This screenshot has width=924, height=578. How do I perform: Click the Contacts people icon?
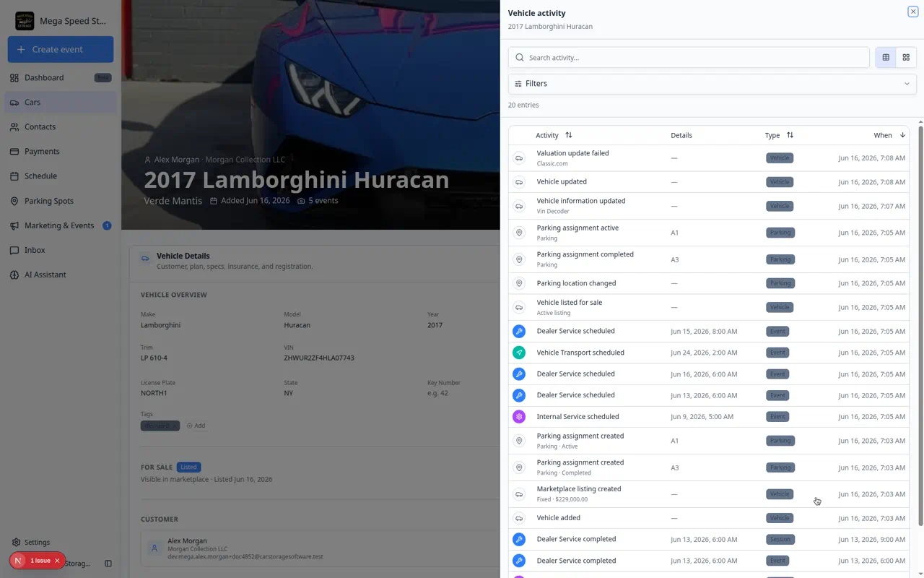(x=14, y=126)
